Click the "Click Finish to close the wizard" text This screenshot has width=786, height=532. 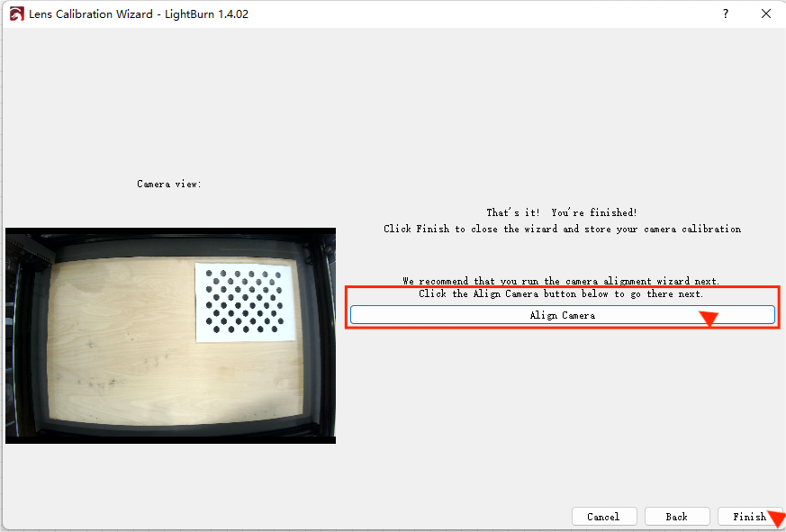562,229
